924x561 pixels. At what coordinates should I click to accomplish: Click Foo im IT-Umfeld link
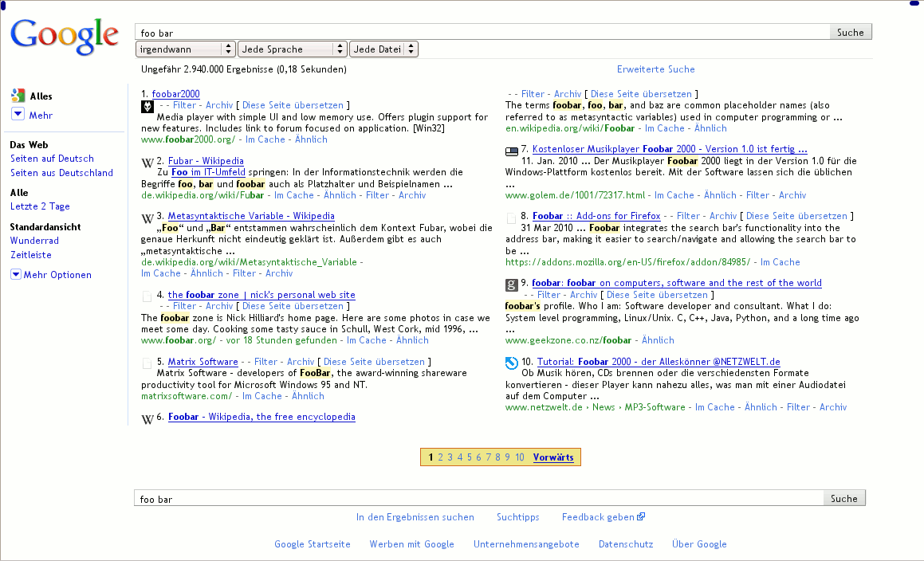[208, 172]
